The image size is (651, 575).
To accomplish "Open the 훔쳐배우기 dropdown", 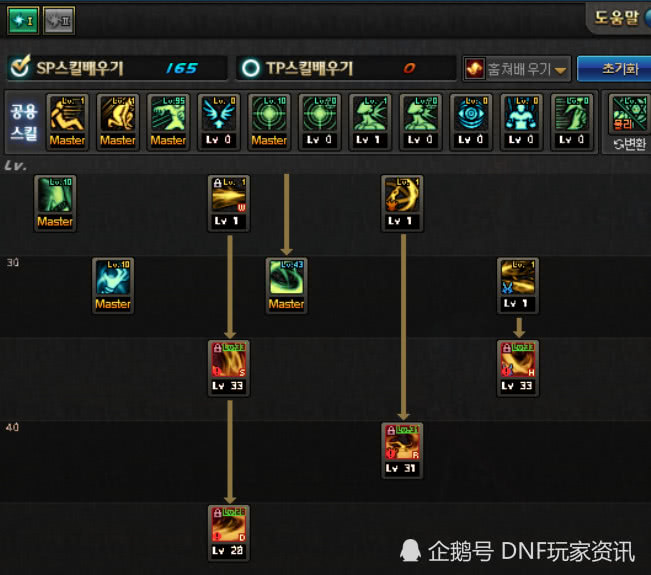I will point(517,69).
